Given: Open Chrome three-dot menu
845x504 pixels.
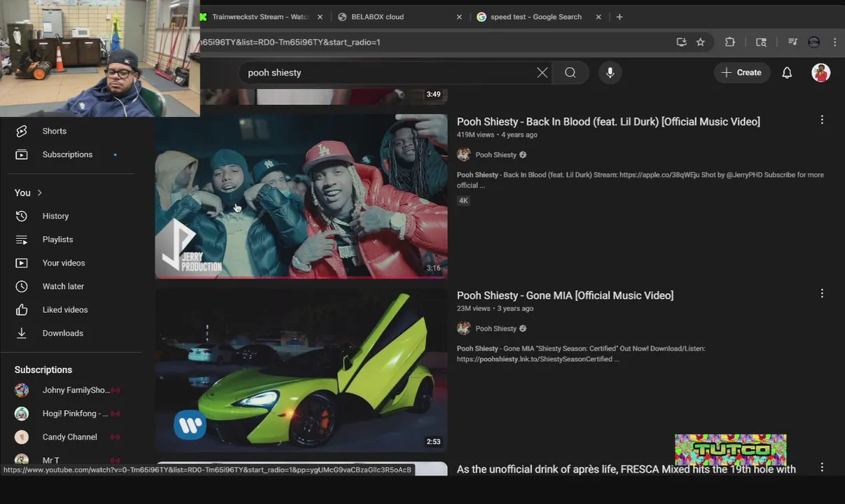Looking at the screenshot, I should (x=834, y=42).
